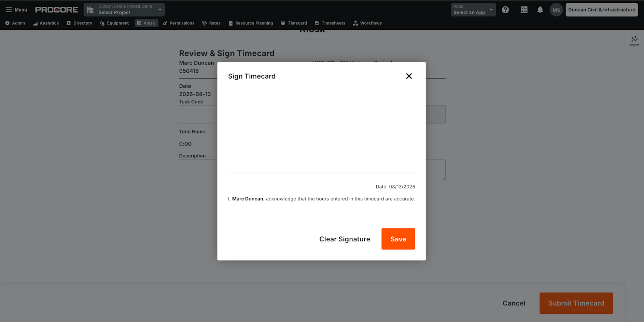Click the 'Marc Duncan' name in acknowledgement
Viewport: 644px width, 322px height.
coord(248,199)
